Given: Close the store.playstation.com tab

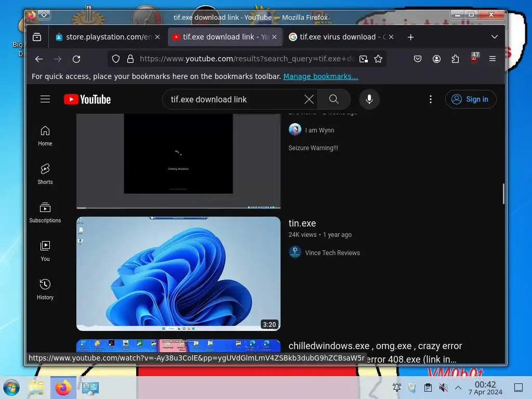Looking at the screenshot, I should (157, 37).
